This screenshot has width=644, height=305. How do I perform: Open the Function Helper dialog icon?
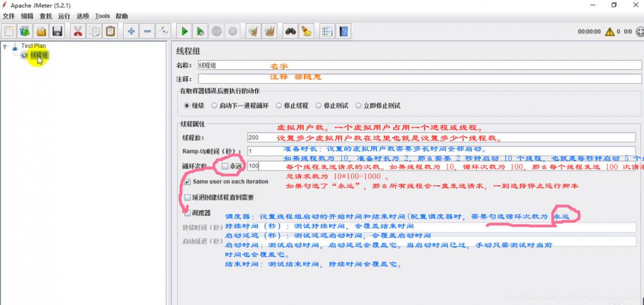tap(328, 31)
